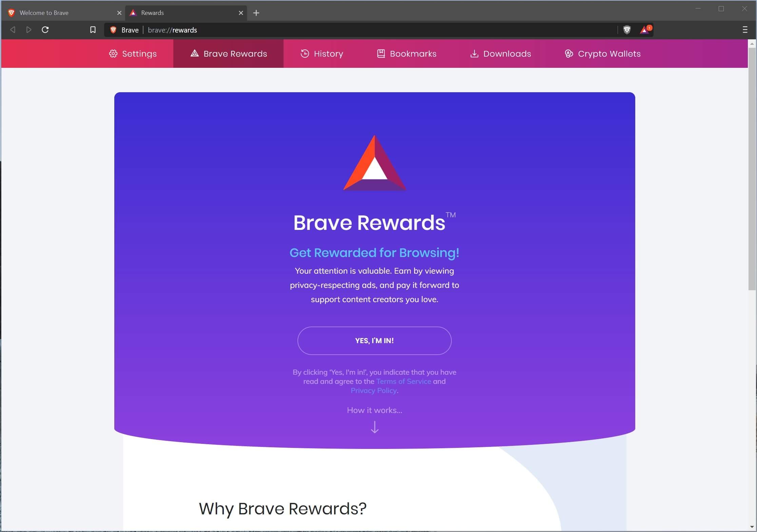This screenshot has height=532, width=757.
Task: Scroll down to the 'Why Brave Rewards?' section
Action: click(283, 508)
